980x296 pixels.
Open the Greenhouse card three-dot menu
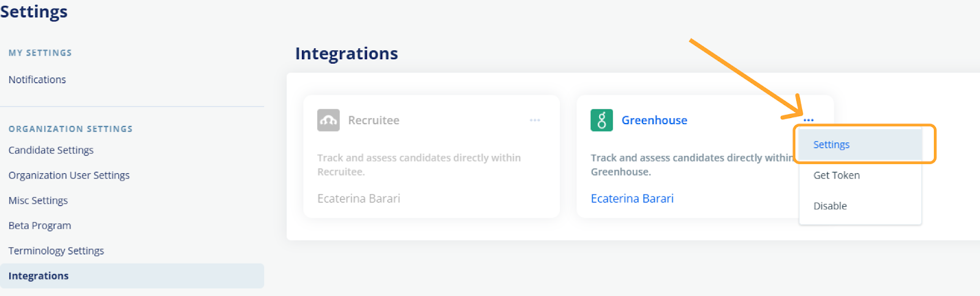(x=809, y=120)
